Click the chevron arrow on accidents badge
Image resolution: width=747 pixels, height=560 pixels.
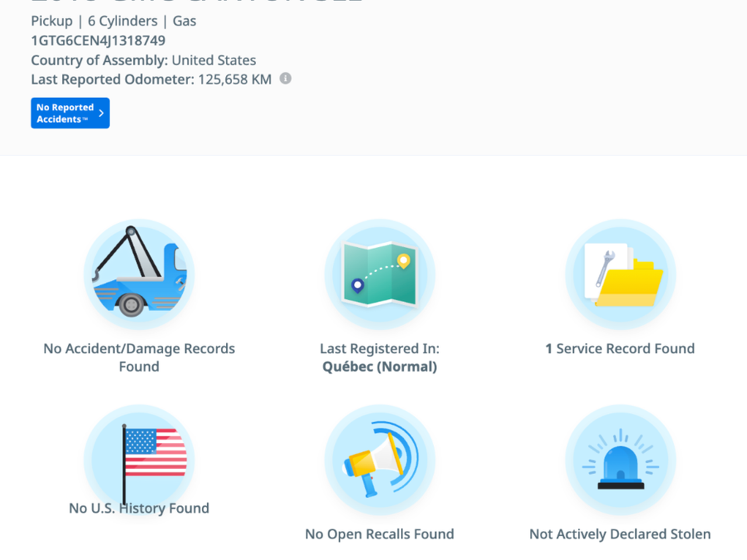102,113
